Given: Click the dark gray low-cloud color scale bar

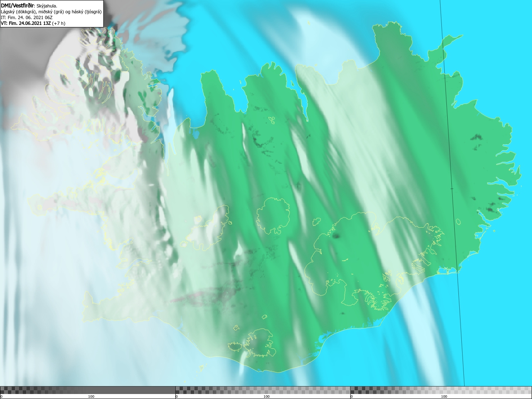Looking at the screenshot, I should [88, 390].
